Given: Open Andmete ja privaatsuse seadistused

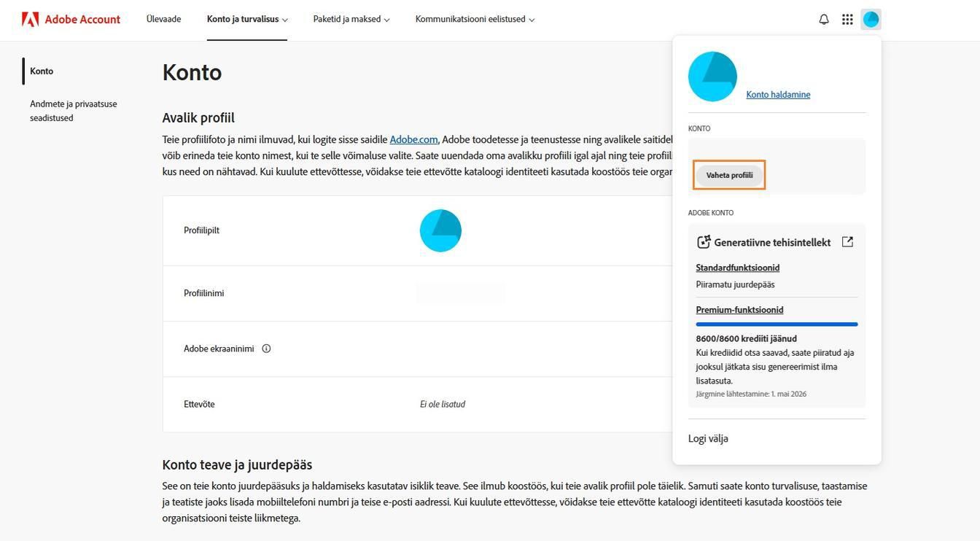Looking at the screenshot, I should pyautogui.click(x=74, y=111).
